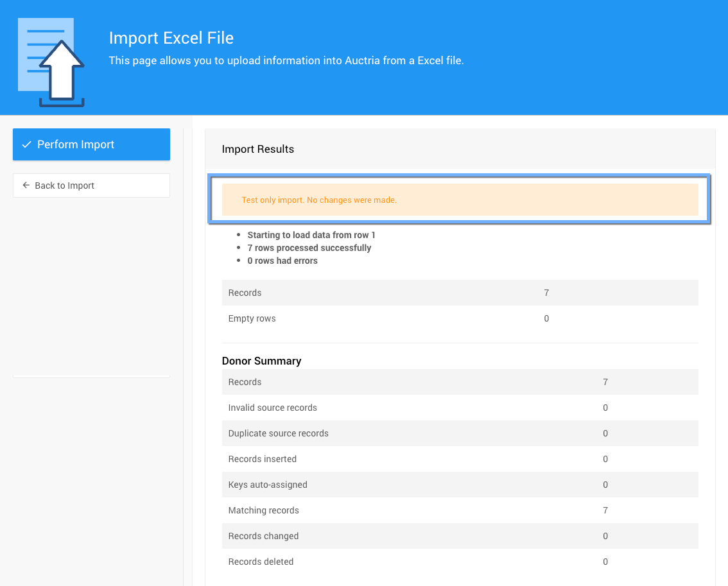The width and height of the screenshot is (728, 586).
Task: Click the Records deleted row
Action: (x=460, y=562)
